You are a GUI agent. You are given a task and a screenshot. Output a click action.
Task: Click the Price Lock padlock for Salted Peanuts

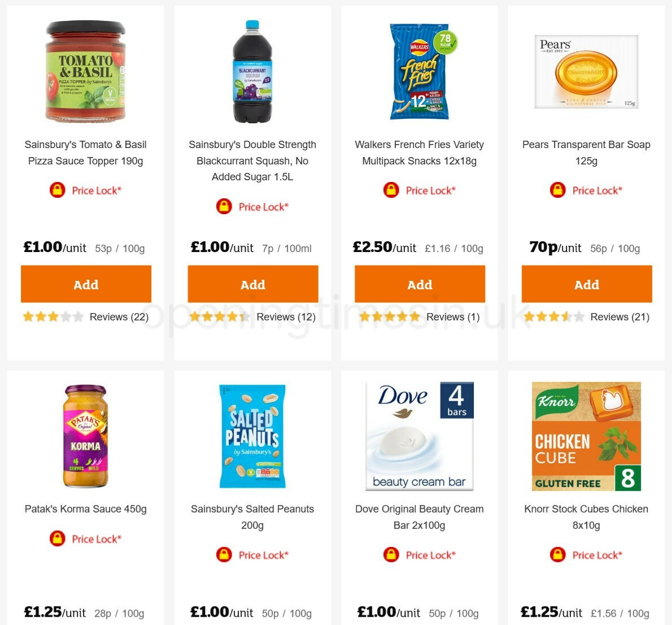(x=224, y=555)
